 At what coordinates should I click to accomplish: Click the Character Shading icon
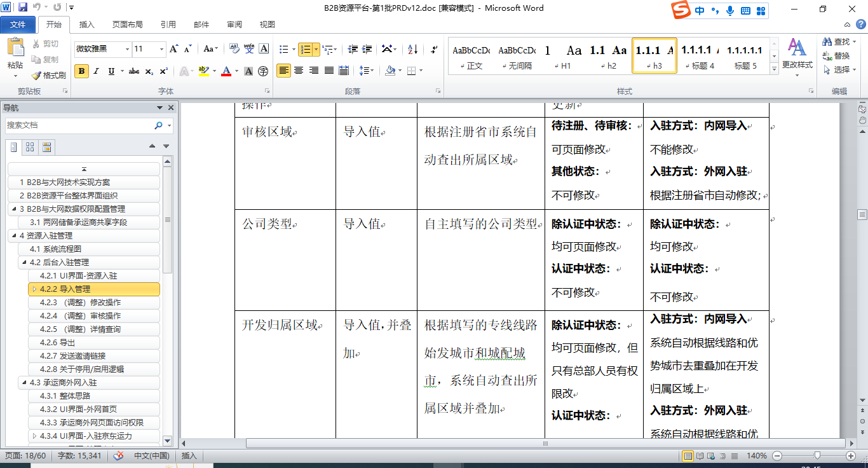pos(248,71)
